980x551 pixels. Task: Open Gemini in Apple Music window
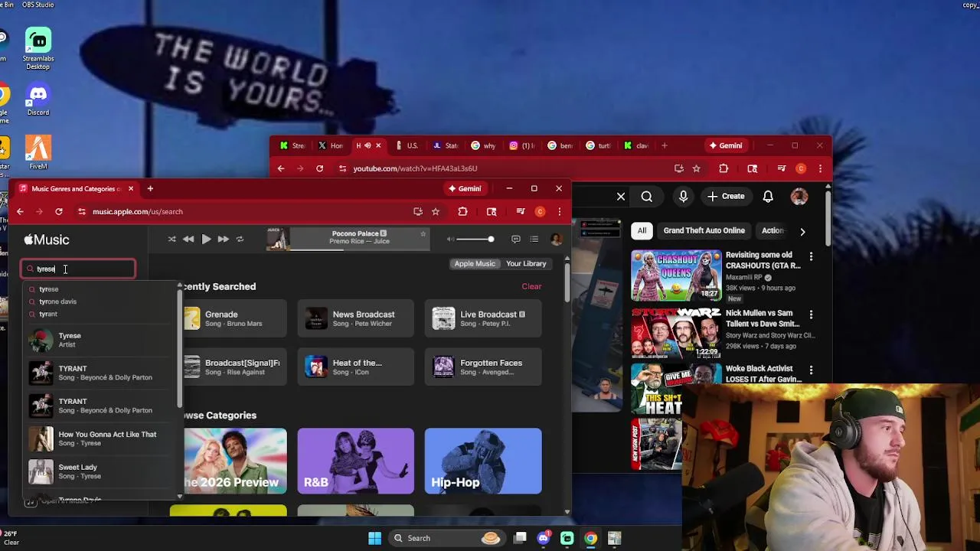click(x=465, y=188)
